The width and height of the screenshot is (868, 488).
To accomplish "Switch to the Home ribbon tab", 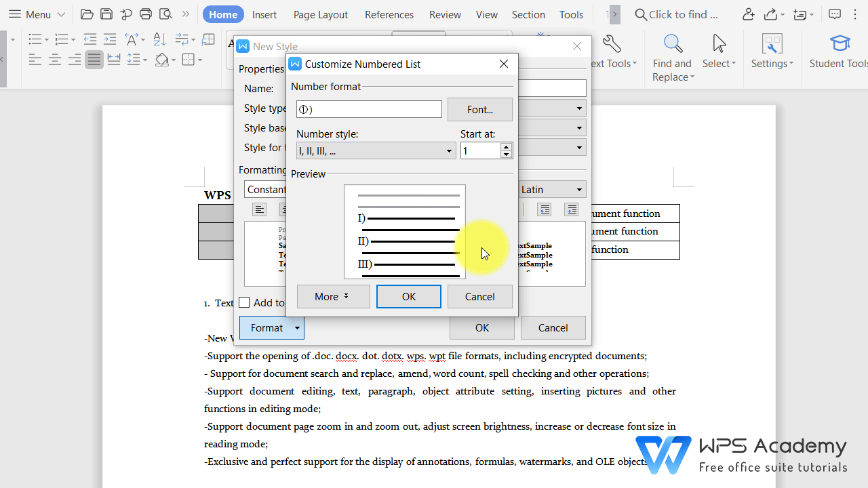I will coord(223,14).
